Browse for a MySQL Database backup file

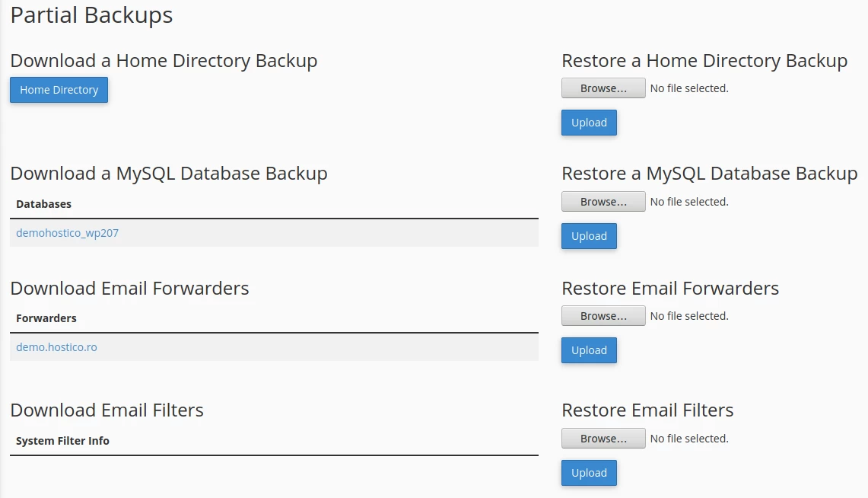pyautogui.click(x=603, y=202)
